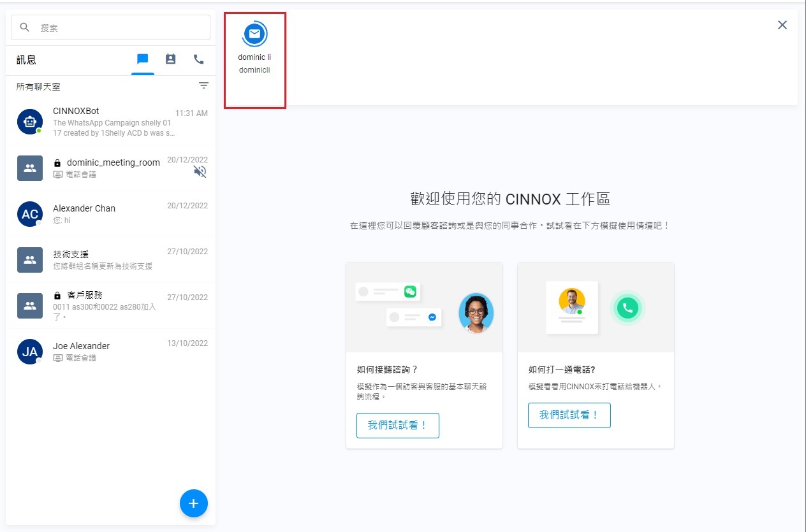Click the 您: hi message preview
This screenshot has height=532, width=806.
[62, 220]
